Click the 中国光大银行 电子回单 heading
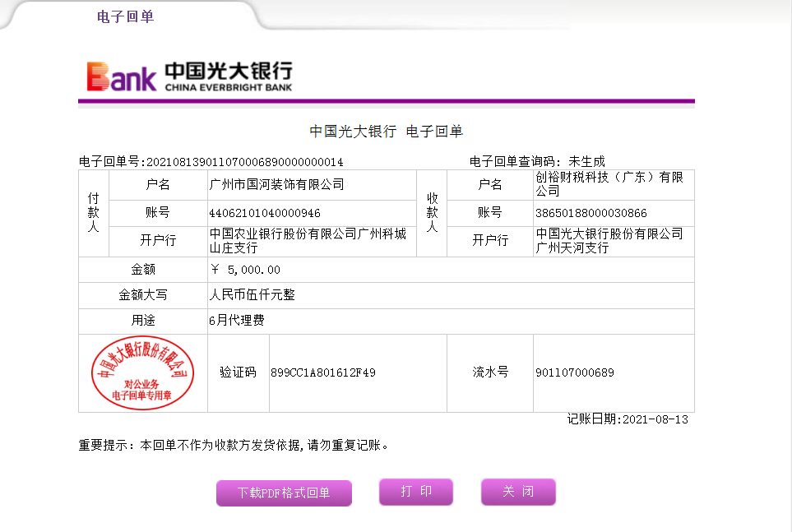 point(387,132)
